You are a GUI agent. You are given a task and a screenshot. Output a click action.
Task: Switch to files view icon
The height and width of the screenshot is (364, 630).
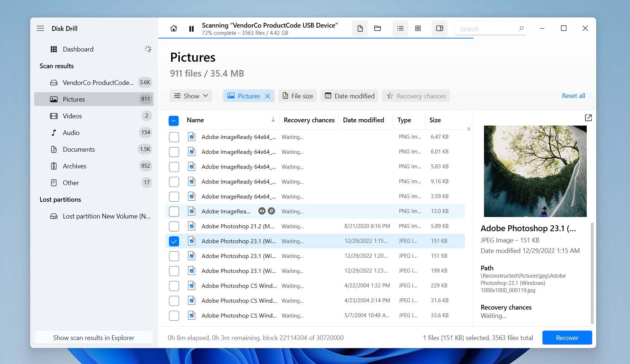(x=360, y=28)
